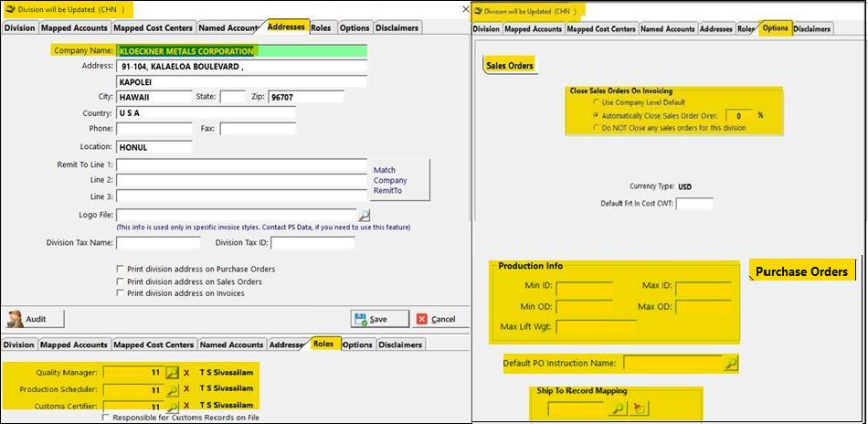
Task: Click the Country field showing U S A
Action: pos(206,113)
